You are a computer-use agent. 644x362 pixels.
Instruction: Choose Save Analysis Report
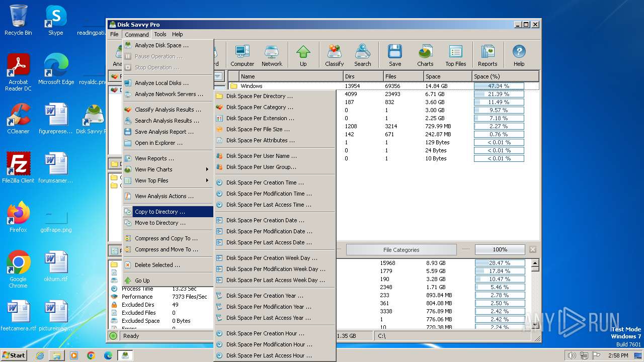[x=168, y=132]
